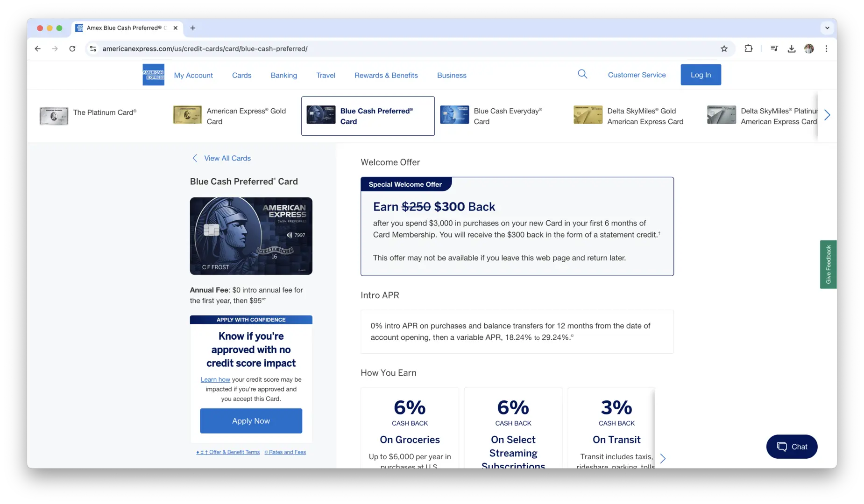Open the media controls icon
Viewport: 864px width, 504px height.
(x=774, y=49)
